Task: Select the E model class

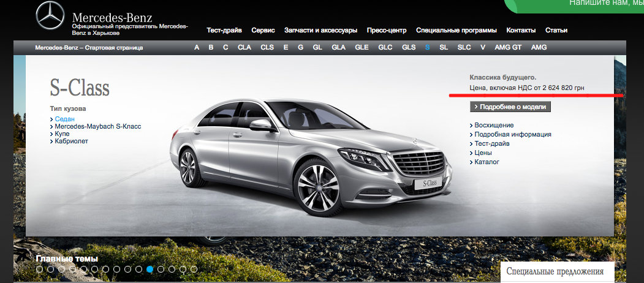Action: click(x=286, y=48)
